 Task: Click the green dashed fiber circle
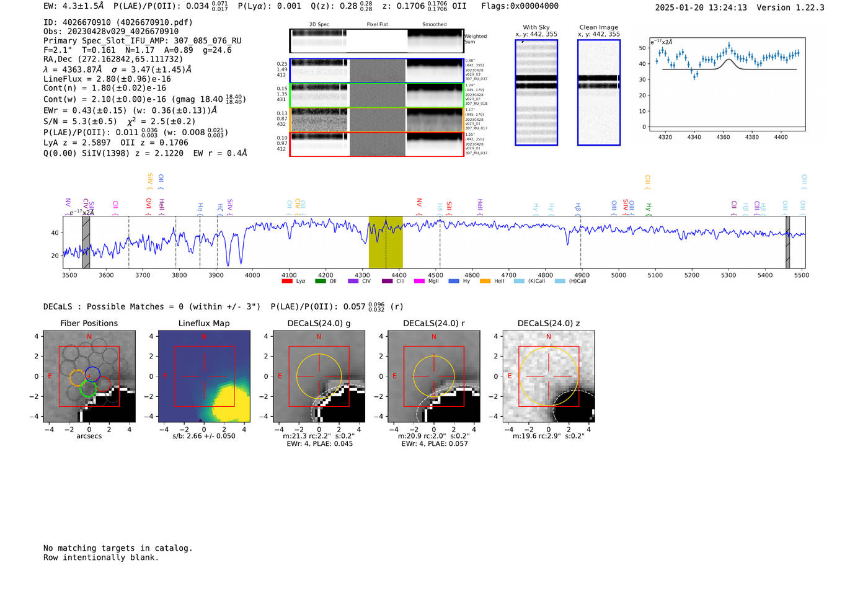[x=89, y=389]
